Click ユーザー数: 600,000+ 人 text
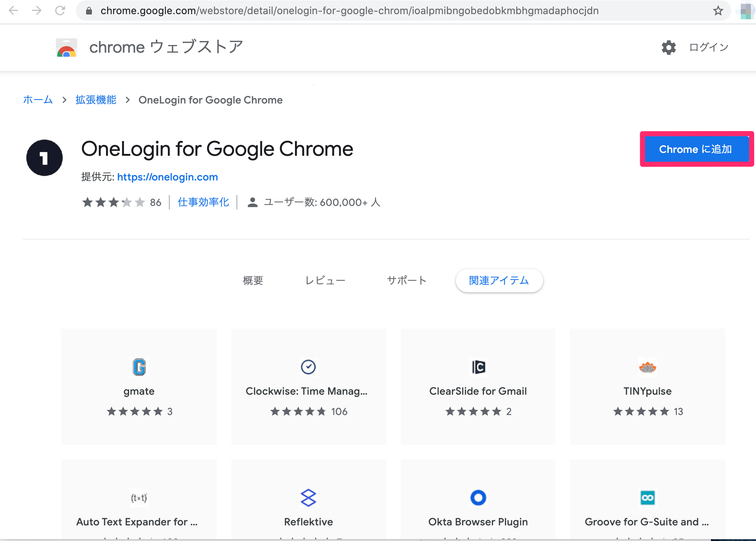Image resolution: width=756 pixels, height=541 pixels. coord(322,202)
